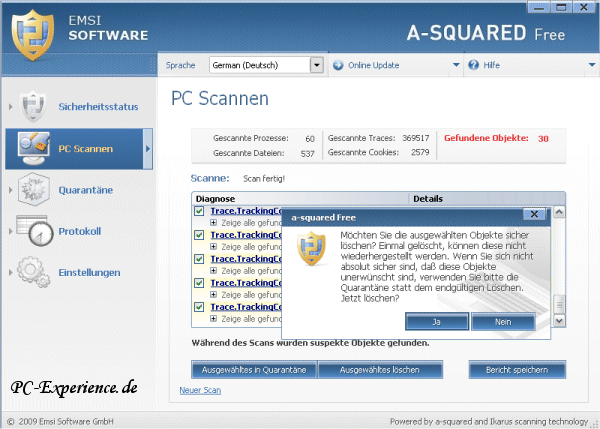Uncheck the first Trace.TrackingCookie checkbox
Viewport: 600px width, 429px height.
coord(199,211)
